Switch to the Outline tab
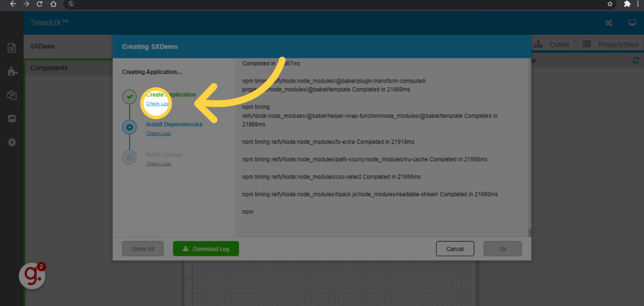The height and width of the screenshot is (306, 644). coord(553,45)
